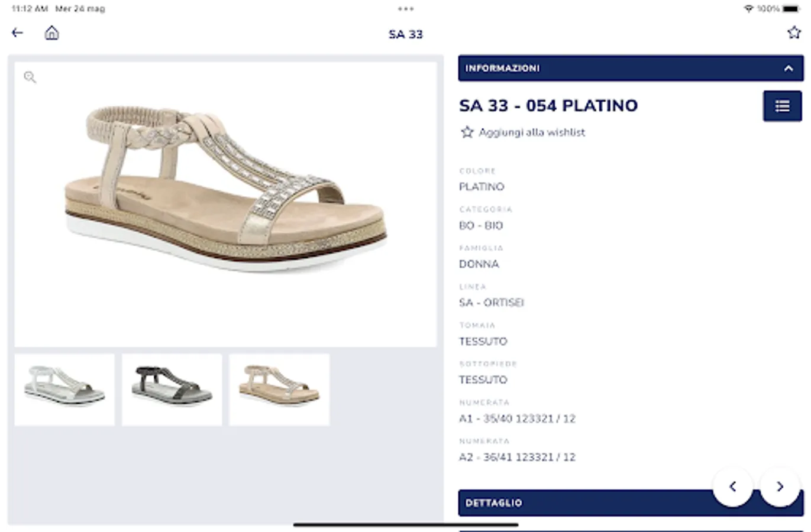The width and height of the screenshot is (811, 532).
Task: Tap the back arrow icon
Action: (x=18, y=33)
